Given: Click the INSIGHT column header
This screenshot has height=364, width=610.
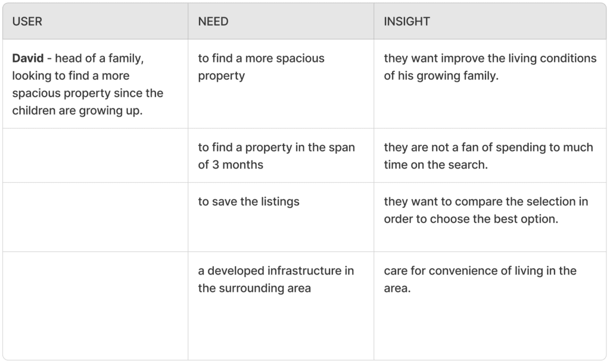Looking at the screenshot, I should click(407, 21).
